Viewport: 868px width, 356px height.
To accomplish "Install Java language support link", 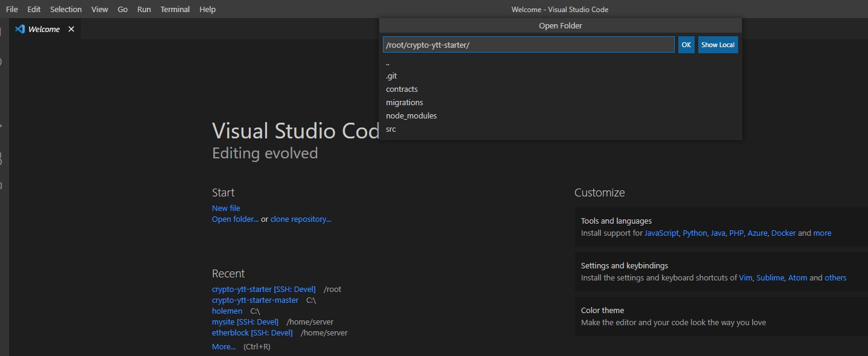I will click(718, 233).
